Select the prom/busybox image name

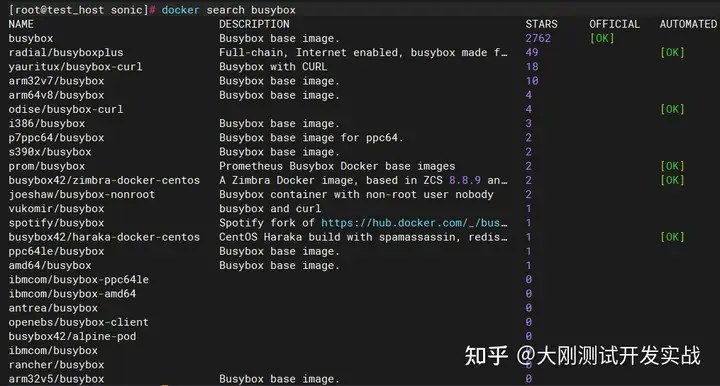pos(46,166)
